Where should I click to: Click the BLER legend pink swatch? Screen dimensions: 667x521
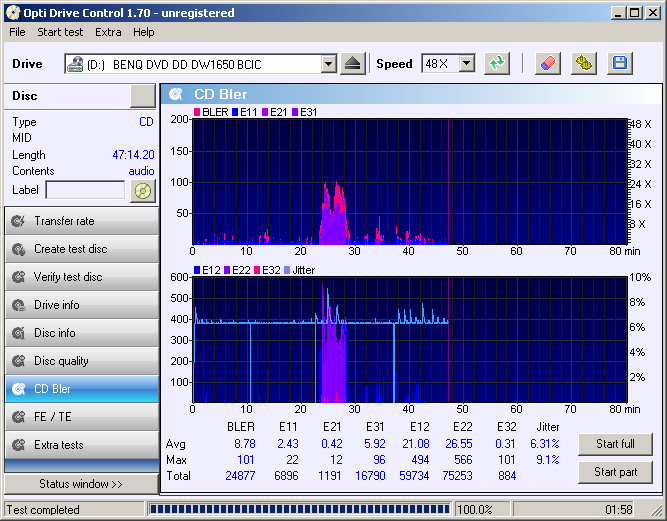pyautogui.click(x=197, y=112)
